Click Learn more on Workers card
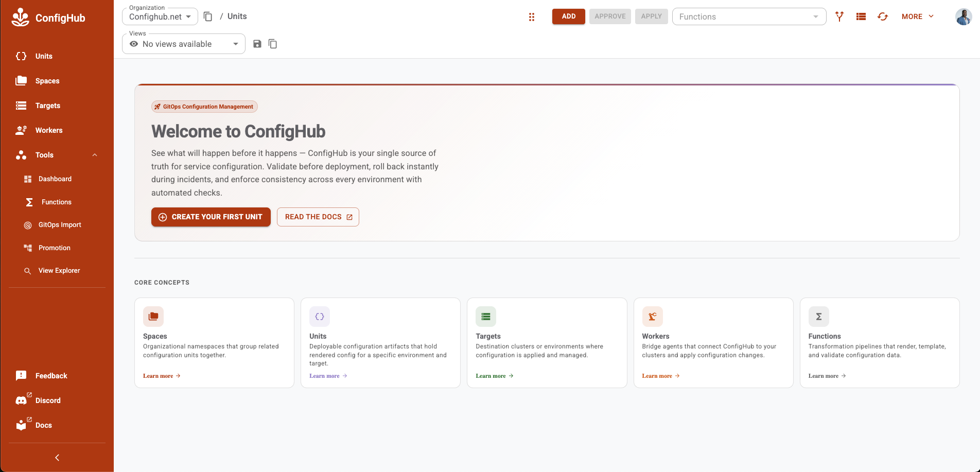980x472 pixels. tap(661, 376)
